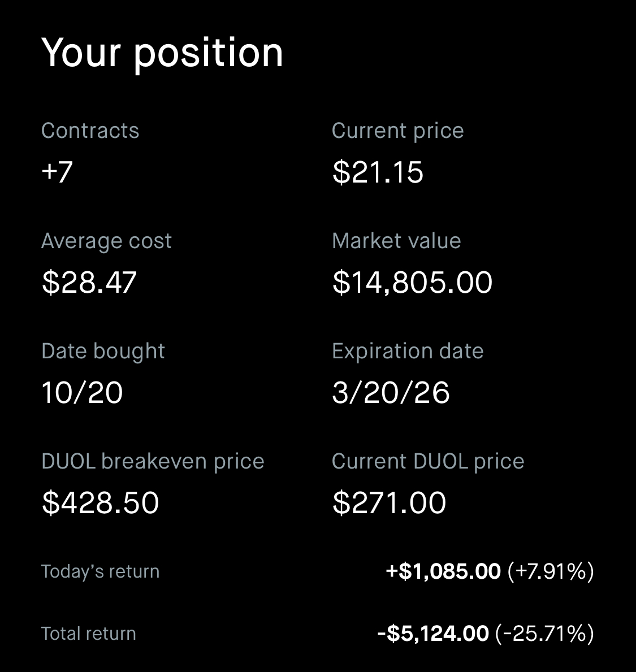Select the $14,805.00 market value amount
636x672 pixels.
(x=412, y=282)
